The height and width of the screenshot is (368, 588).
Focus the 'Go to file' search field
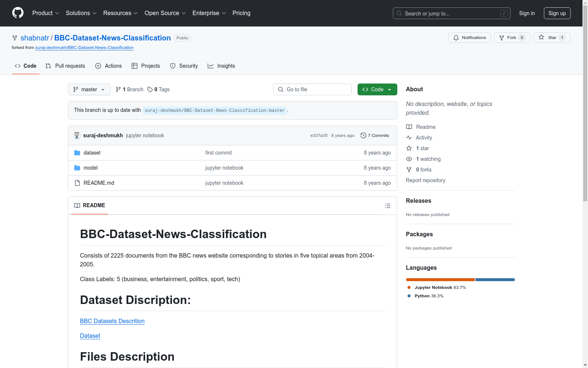point(312,89)
